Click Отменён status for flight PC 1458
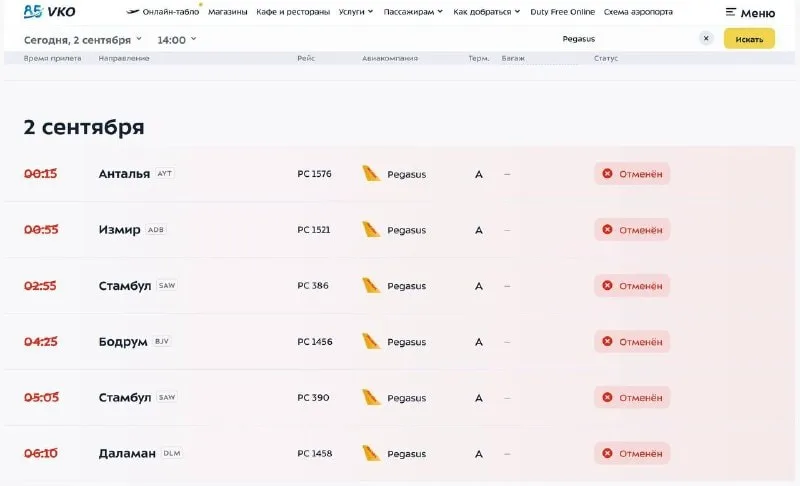The image size is (800, 486). pyautogui.click(x=632, y=453)
